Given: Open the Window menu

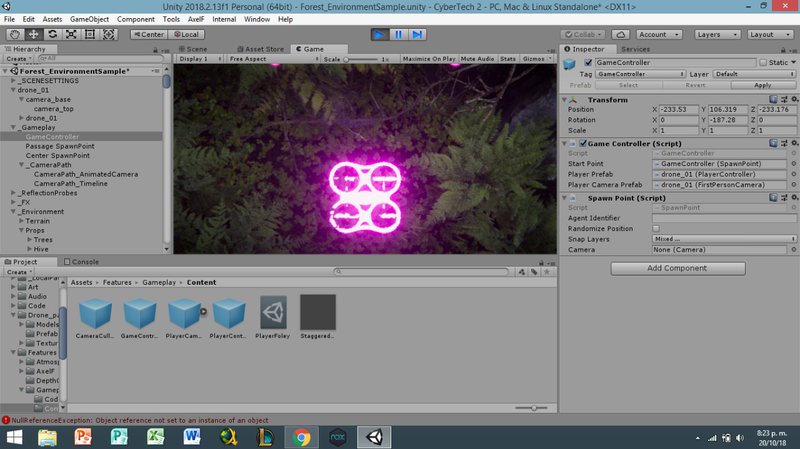Looking at the screenshot, I should 257,19.
